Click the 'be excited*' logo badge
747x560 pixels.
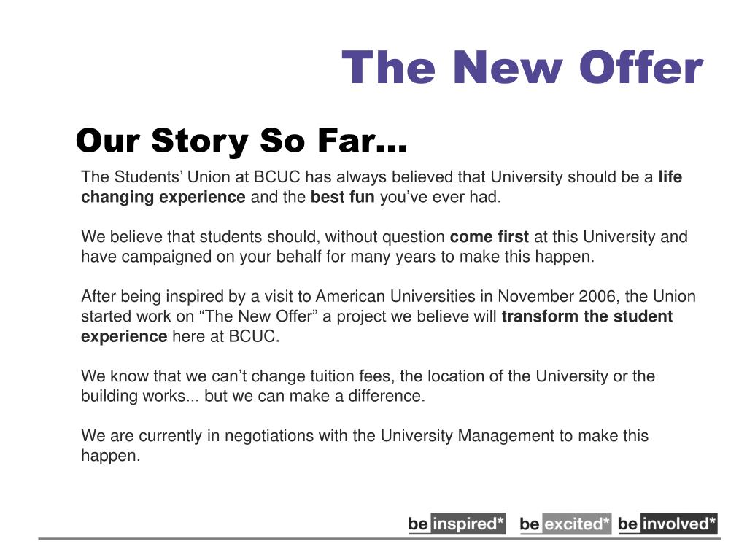point(565,524)
